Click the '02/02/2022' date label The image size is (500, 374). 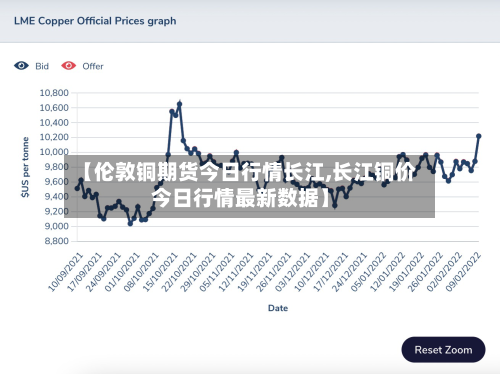pyautogui.click(x=445, y=272)
